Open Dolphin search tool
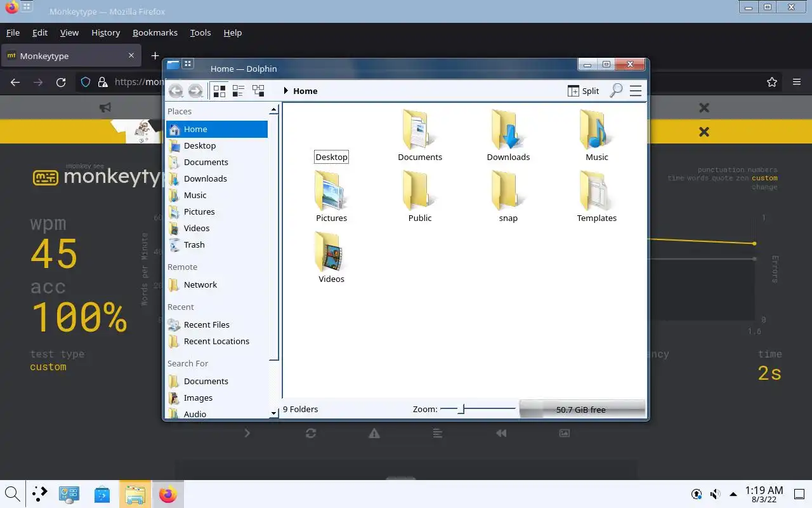 point(616,91)
